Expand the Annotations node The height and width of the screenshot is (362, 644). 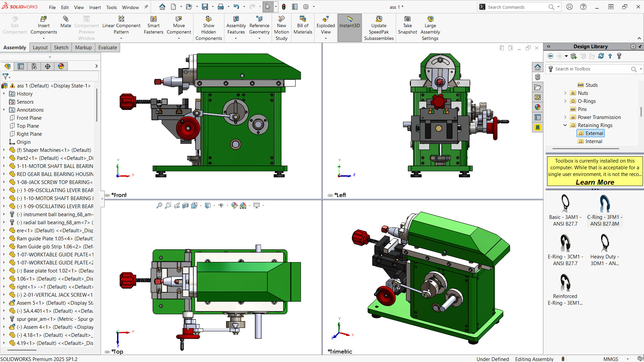pyautogui.click(x=4, y=110)
